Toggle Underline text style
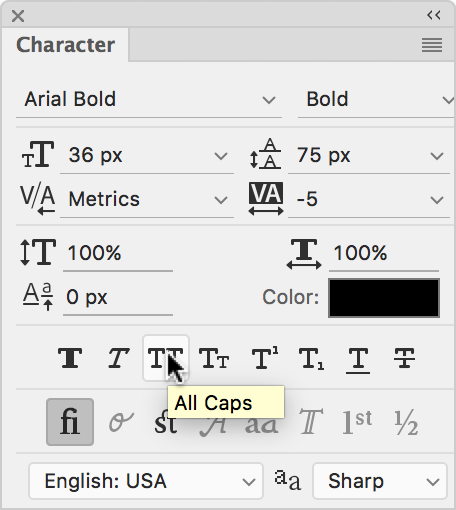The height and width of the screenshot is (510, 456). pos(358,358)
